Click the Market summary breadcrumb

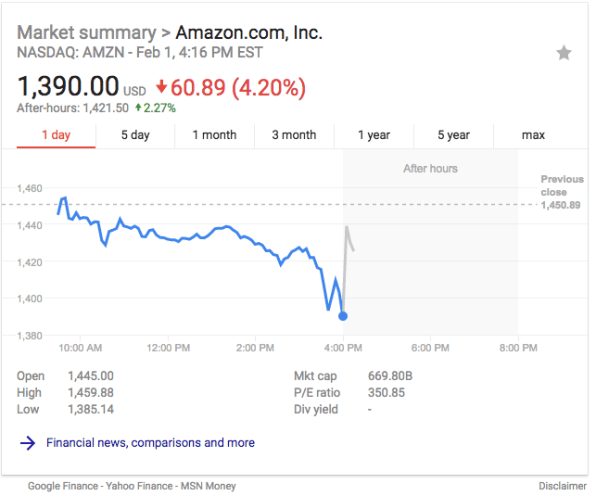pyautogui.click(x=87, y=33)
